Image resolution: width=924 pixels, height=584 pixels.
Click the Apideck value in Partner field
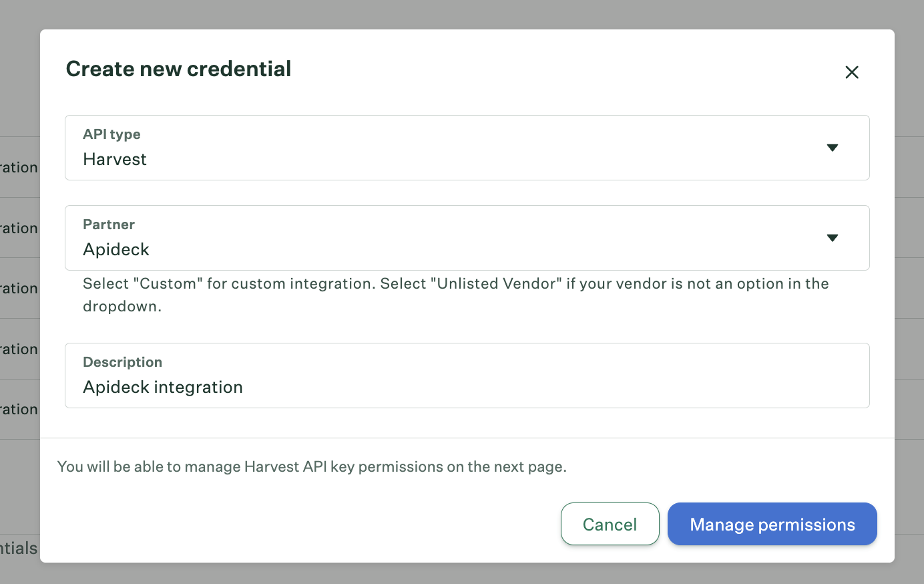pos(116,249)
